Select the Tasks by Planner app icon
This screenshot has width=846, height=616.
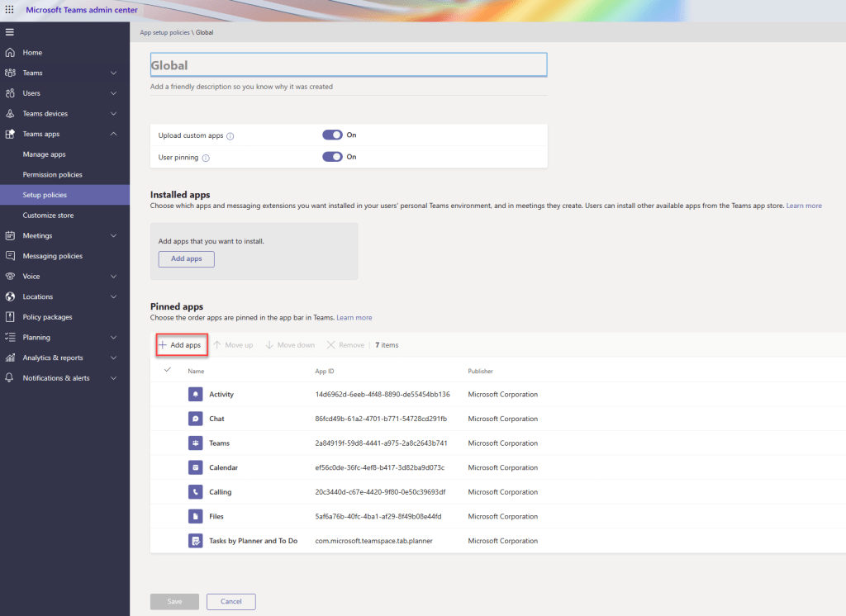(x=194, y=540)
